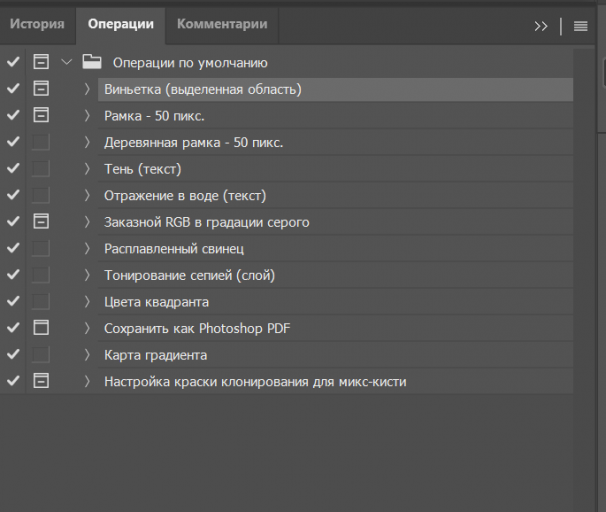Image resolution: width=606 pixels, height=512 pixels.
Task: Toggle checkmark for Операции по умолчанию set
Action: pos(13,62)
